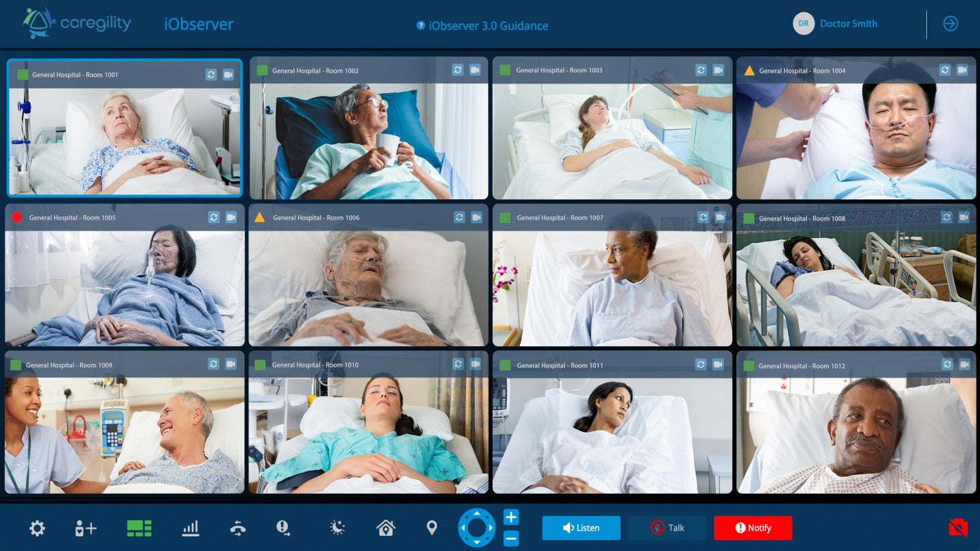Click the phone call transfer icon
The image size is (980, 551).
coord(238,528)
